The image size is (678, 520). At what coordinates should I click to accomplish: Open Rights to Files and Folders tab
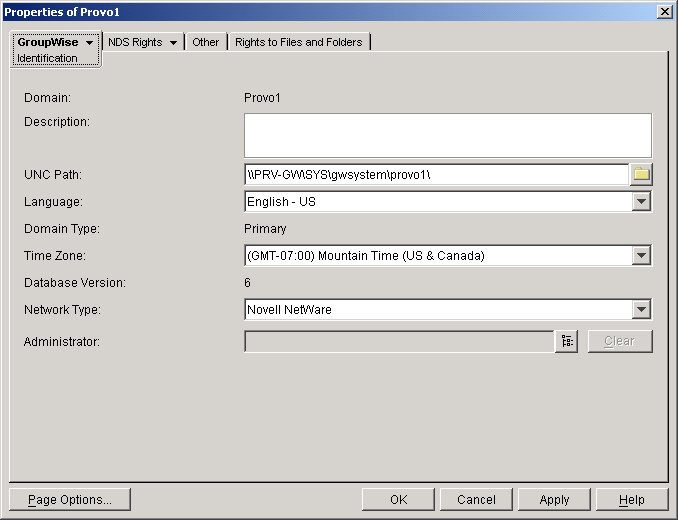[299, 42]
